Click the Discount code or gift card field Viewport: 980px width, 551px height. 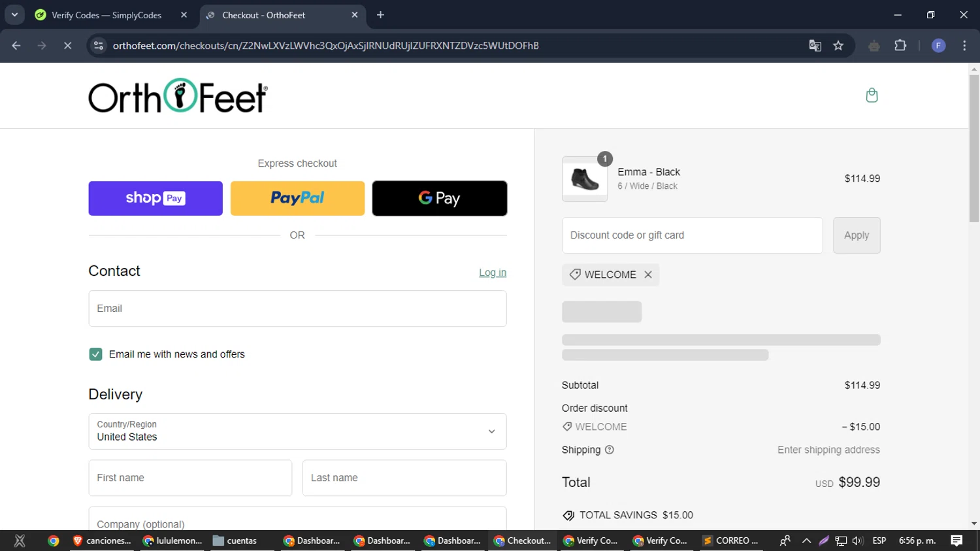[693, 235]
